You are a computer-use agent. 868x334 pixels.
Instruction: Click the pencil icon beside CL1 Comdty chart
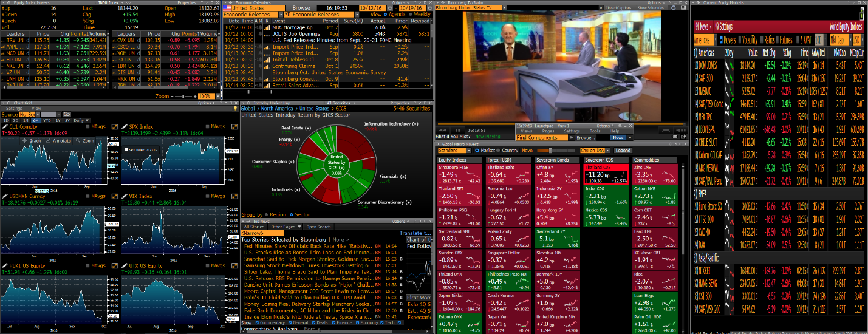pyautogui.click(x=5, y=126)
